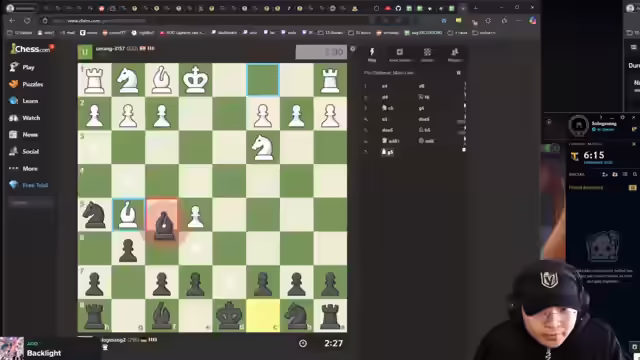
Task: Click the opponent's avatar above the board
Action: pos(85,52)
